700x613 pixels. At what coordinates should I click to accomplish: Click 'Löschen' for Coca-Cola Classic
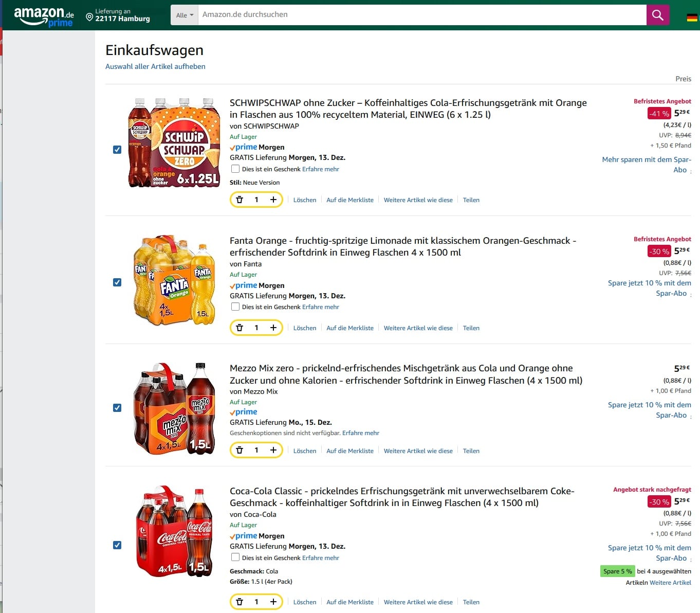(x=305, y=602)
